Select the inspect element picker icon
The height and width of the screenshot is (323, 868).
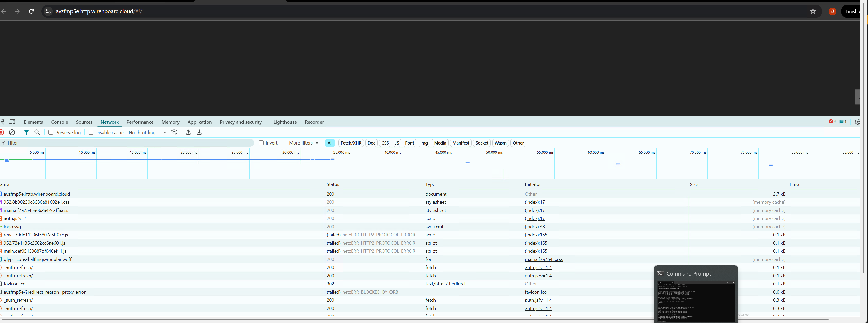[x=2, y=122]
